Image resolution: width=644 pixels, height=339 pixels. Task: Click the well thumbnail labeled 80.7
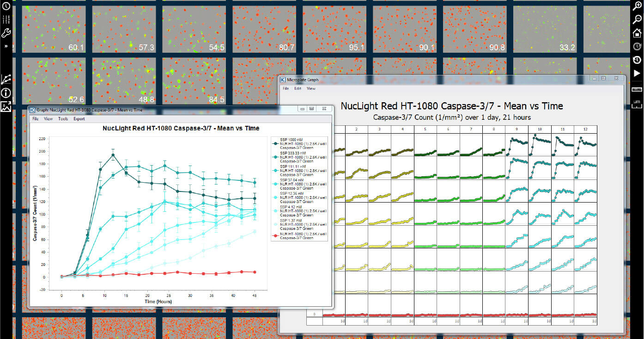click(264, 29)
